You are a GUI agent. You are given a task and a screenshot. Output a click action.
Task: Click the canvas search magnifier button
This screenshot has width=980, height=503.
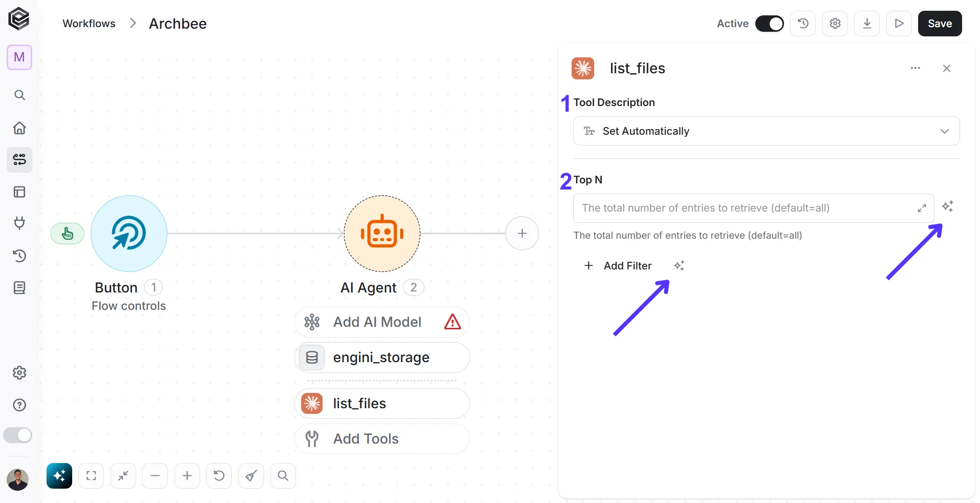pyautogui.click(x=283, y=476)
